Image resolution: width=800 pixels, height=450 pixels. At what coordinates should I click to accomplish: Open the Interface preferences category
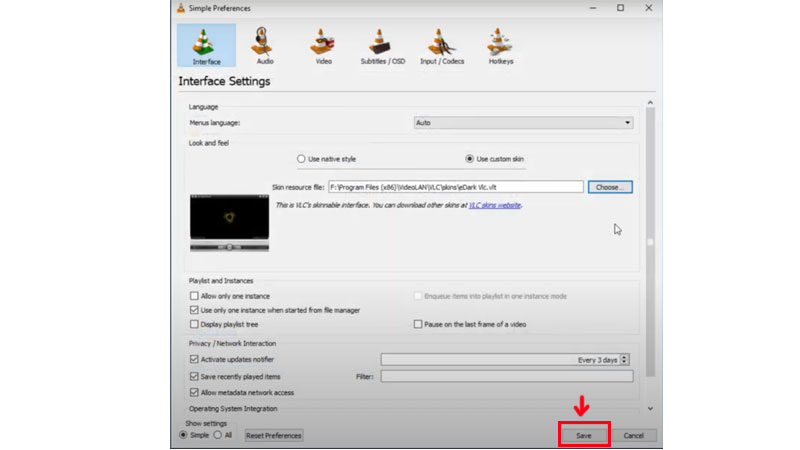(206, 45)
